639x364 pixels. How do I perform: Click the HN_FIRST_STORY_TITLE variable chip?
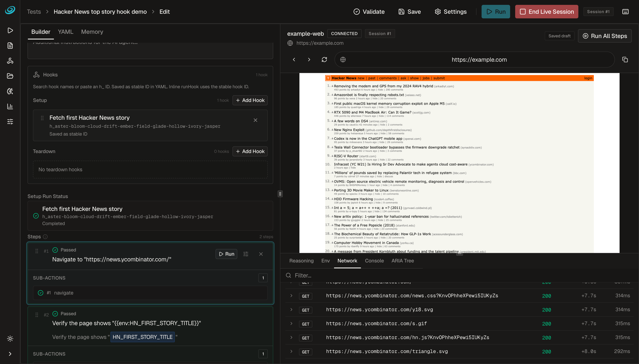click(142, 337)
